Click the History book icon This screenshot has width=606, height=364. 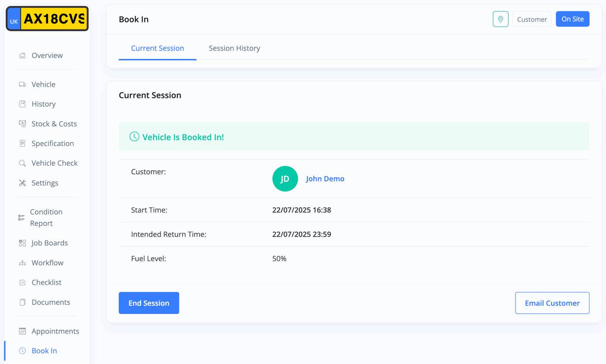click(23, 104)
